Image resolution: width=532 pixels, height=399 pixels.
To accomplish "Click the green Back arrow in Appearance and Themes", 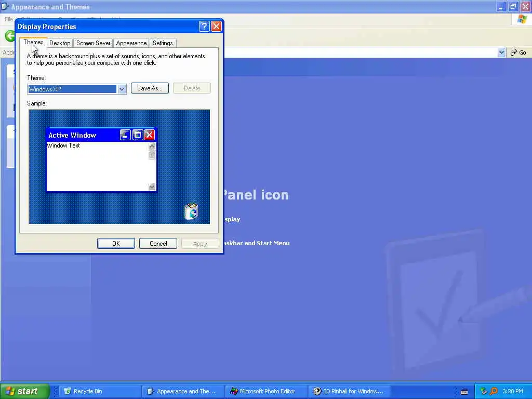I will 10,36.
